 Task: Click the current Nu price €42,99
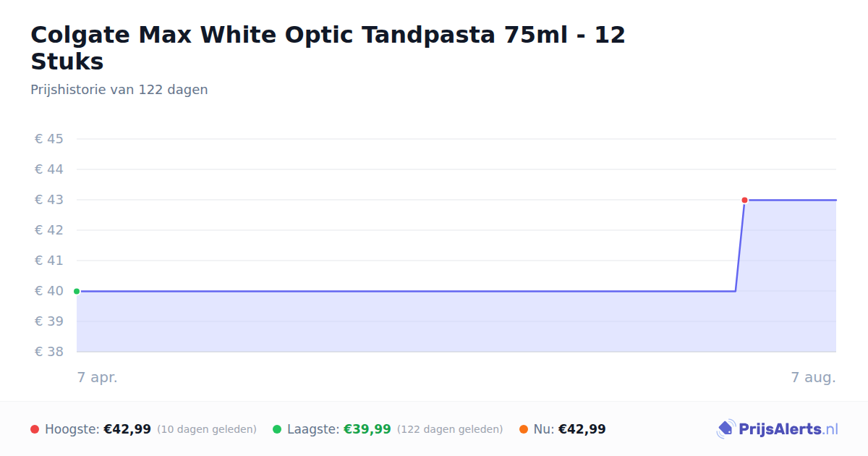(x=582, y=429)
